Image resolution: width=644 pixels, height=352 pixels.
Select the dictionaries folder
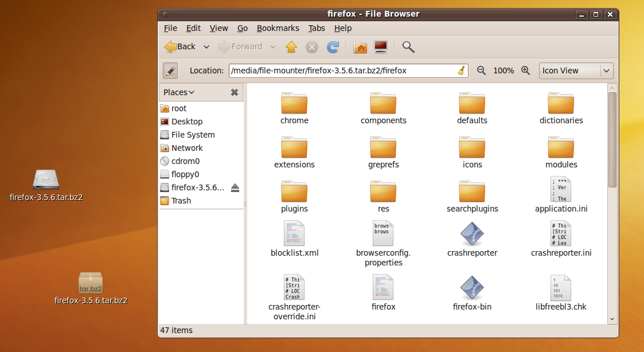pos(561,108)
